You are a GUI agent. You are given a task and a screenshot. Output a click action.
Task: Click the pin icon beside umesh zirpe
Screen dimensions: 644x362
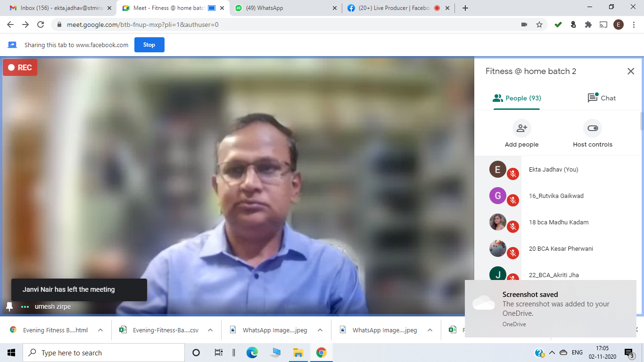coord(9,306)
